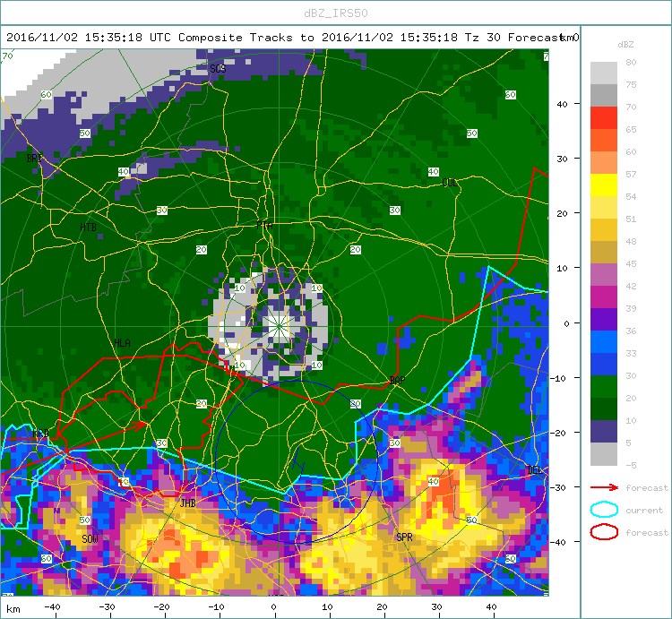
Task: Click the -20 tick on the vertical km axis
Action: click(558, 433)
